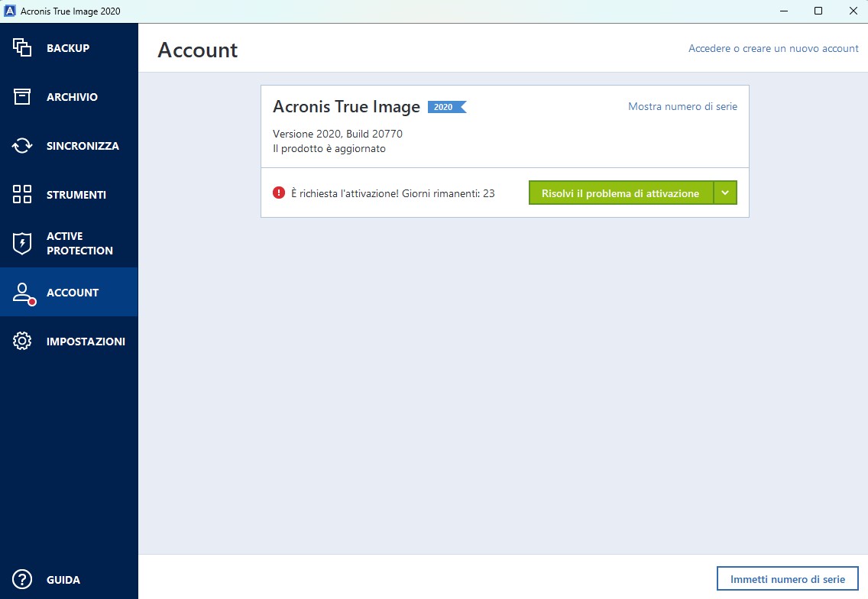The width and height of the screenshot is (868, 599).
Task: Click the Guida question mark icon
Action: pos(22,580)
